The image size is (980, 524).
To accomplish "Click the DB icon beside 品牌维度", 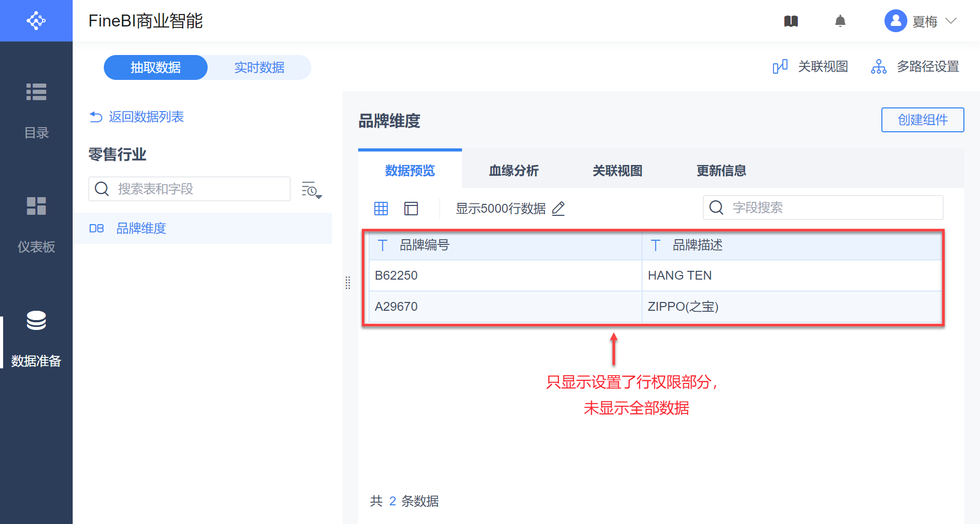I will click(x=97, y=228).
